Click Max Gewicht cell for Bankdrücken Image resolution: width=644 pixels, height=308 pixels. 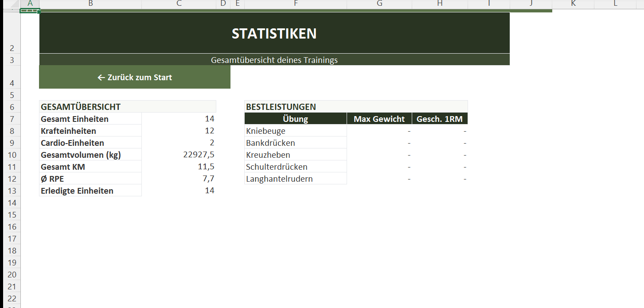coord(379,143)
